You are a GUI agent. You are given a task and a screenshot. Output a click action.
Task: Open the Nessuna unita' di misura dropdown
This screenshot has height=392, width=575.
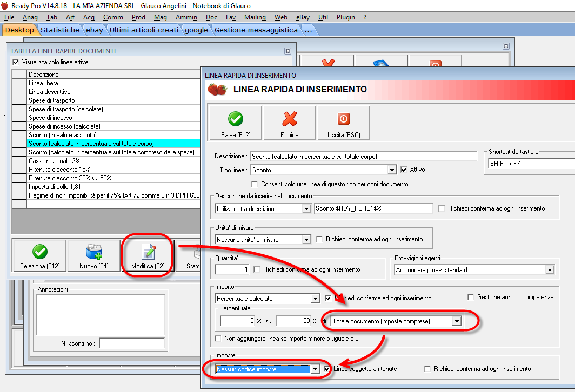coord(306,240)
